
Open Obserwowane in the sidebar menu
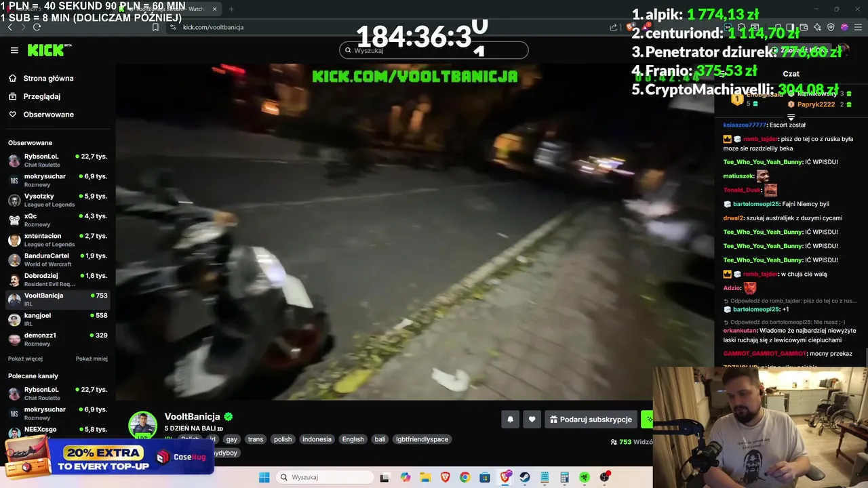point(48,115)
